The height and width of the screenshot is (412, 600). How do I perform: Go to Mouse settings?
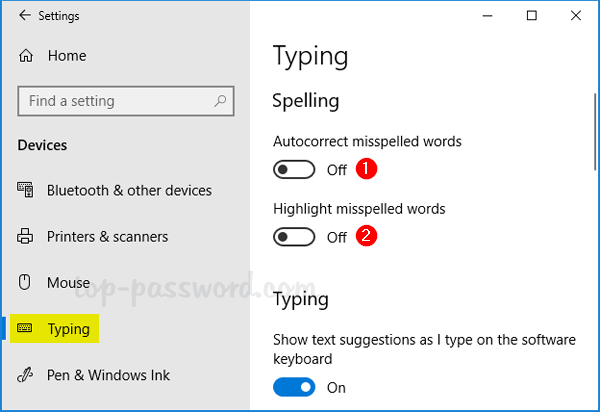(x=68, y=283)
